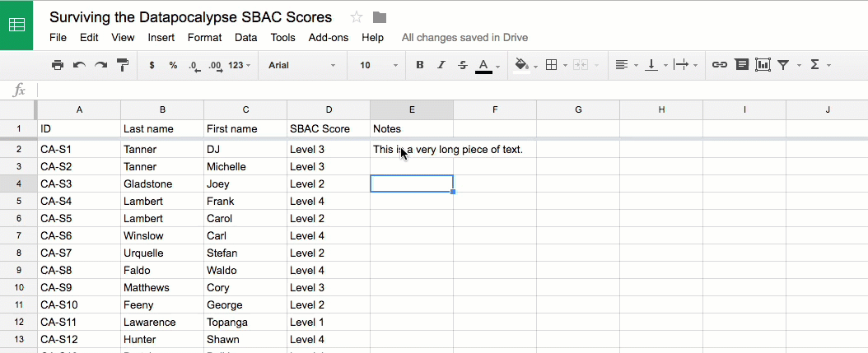Viewport: 868px width, 353px height.
Task: Expand the borders dropdown arrow
Action: point(565,66)
